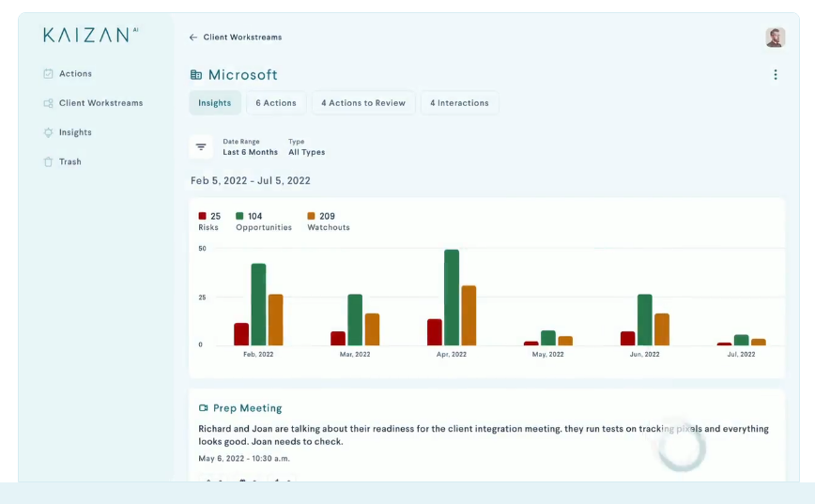Open Date Range Last 6 Months dropdown

click(x=250, y=147)
